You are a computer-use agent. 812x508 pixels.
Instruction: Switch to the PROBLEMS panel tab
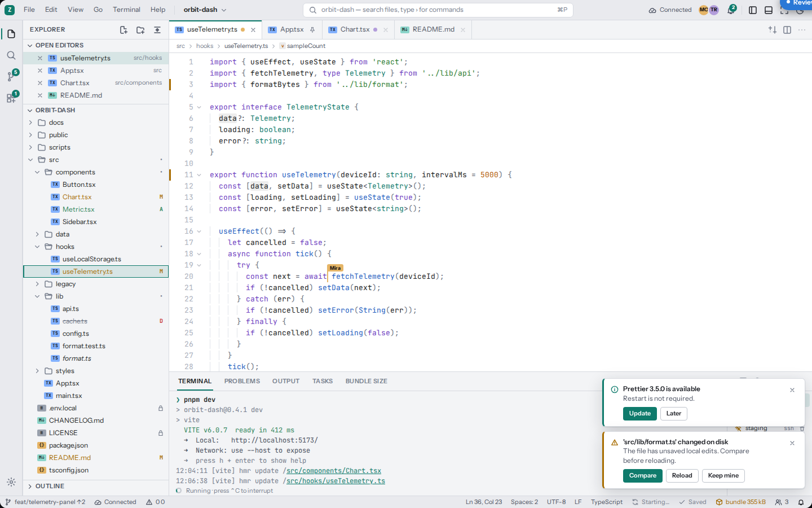(242, 381)
